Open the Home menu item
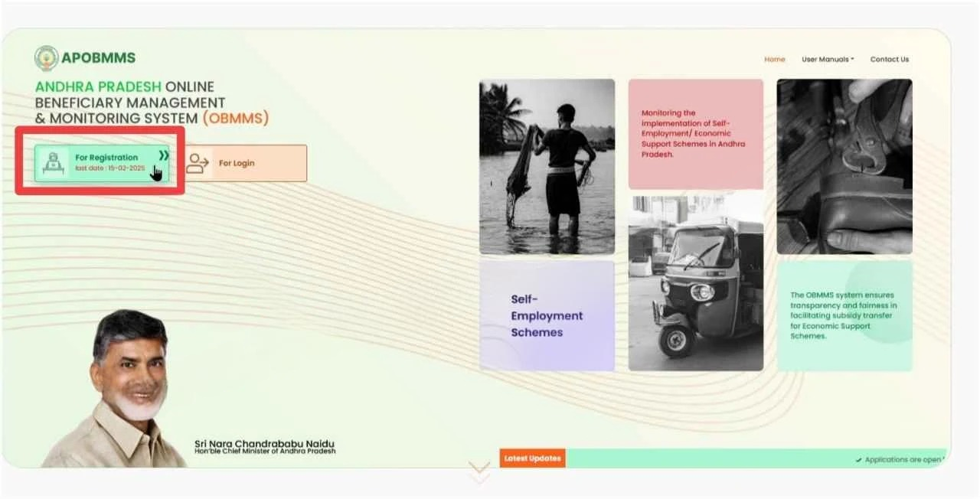 774,60
